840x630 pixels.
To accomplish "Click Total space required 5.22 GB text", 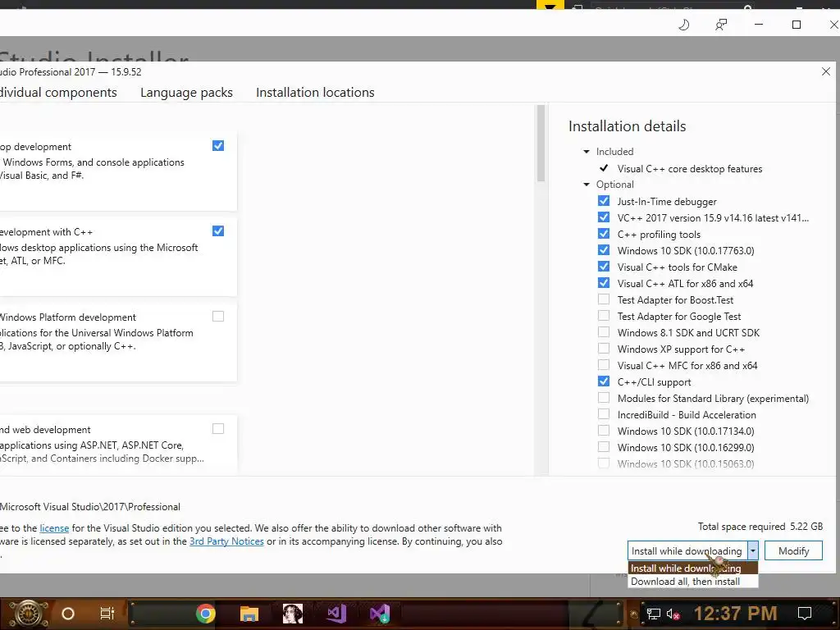I will pos(760,527).
